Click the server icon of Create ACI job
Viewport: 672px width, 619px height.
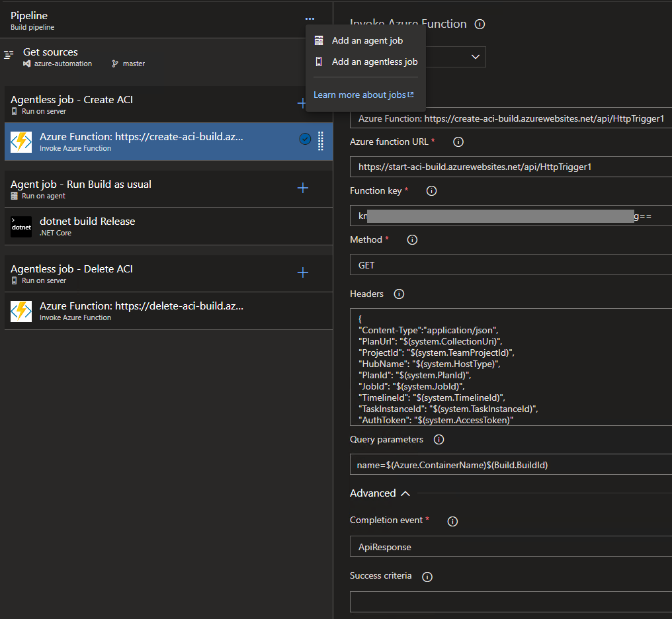click(14, 111)
